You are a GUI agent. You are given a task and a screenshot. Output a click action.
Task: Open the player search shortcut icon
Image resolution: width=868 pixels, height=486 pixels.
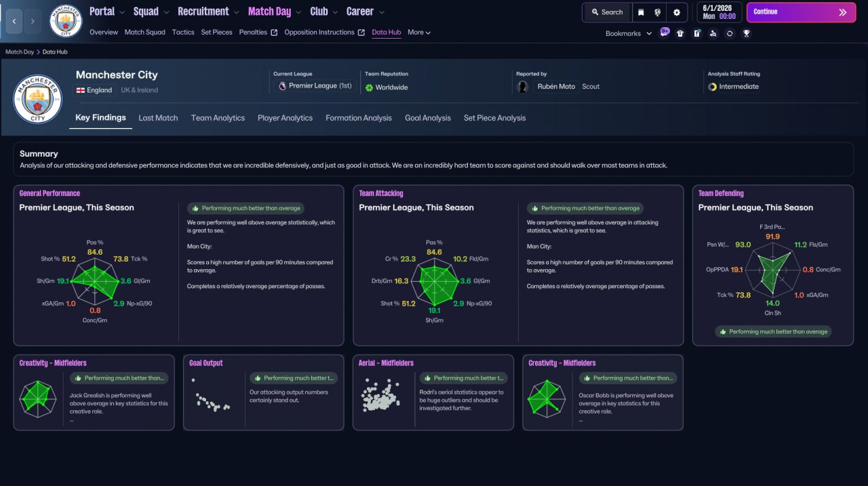[713, 33]
